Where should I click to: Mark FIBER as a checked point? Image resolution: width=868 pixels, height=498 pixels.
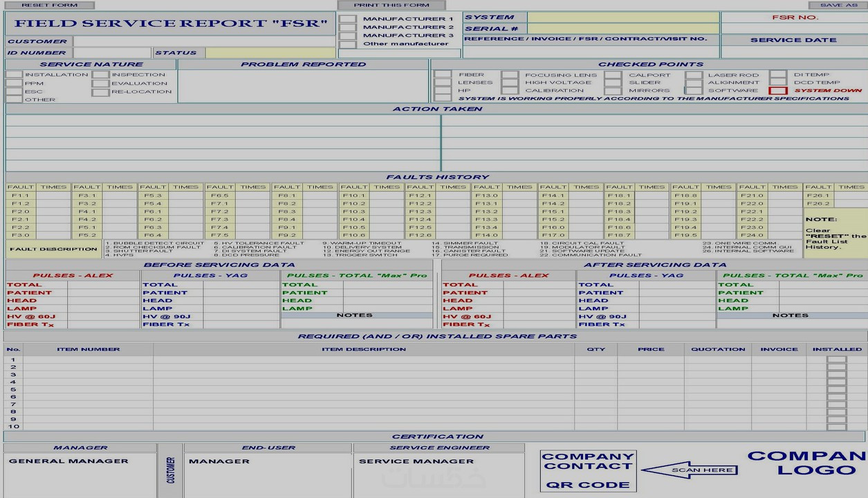pyautogui.click(x=443, y=75)
